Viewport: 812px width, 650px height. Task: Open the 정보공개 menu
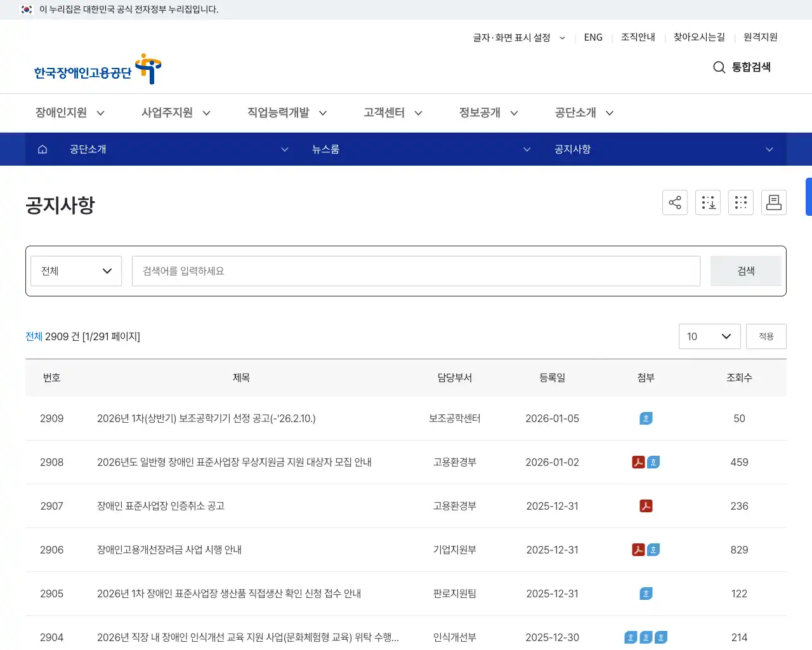[480, 112]
